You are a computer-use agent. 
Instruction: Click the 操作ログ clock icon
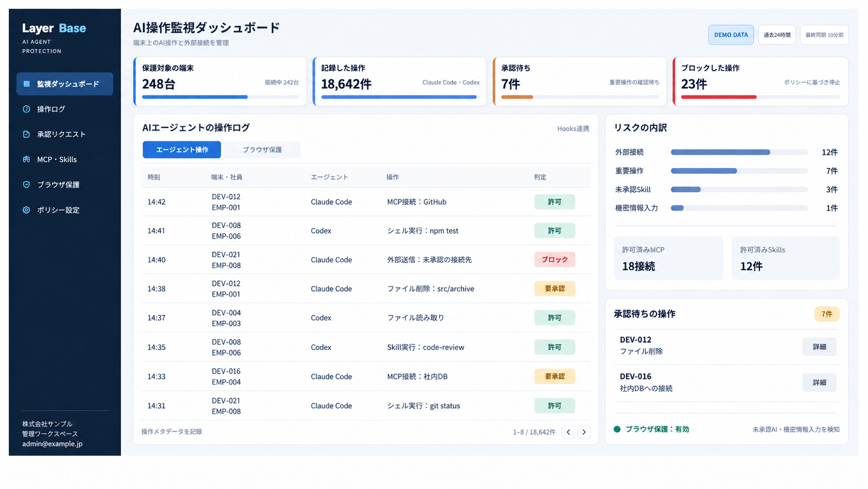[x=26, y=109]
